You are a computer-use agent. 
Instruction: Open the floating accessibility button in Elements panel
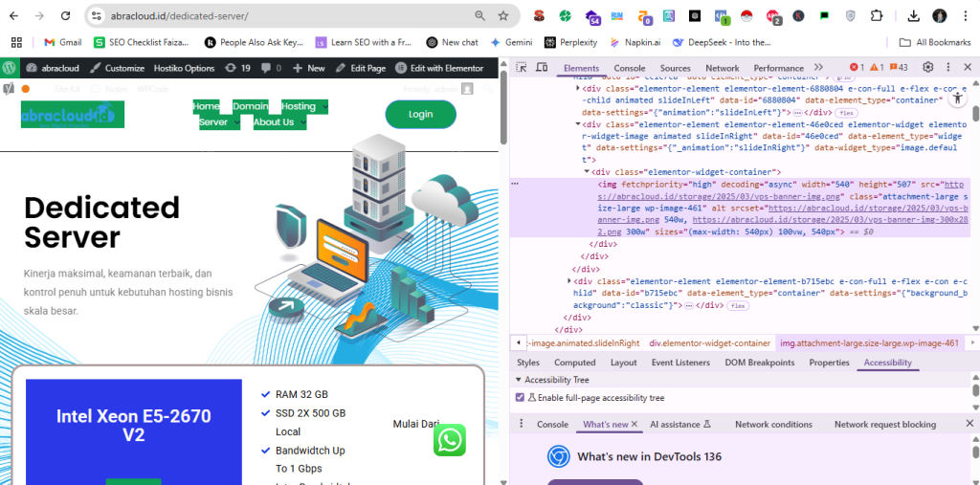[957, 99]
